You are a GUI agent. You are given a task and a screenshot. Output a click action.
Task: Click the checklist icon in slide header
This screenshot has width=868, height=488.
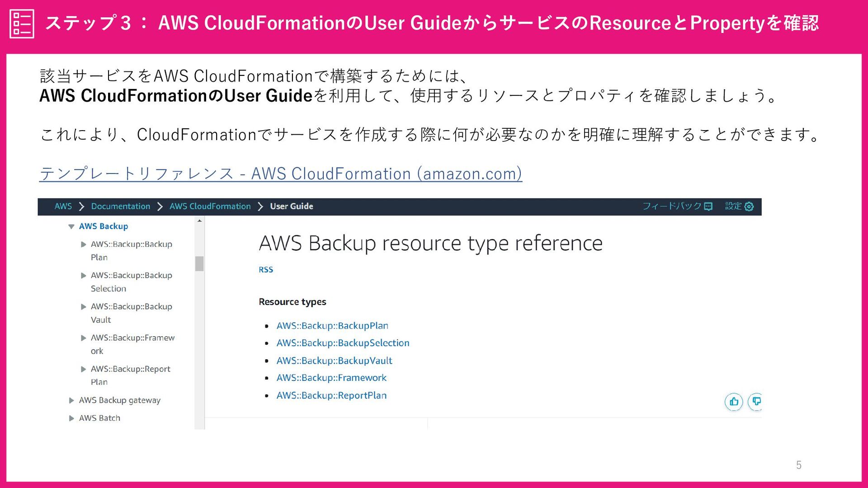point(22,23)
